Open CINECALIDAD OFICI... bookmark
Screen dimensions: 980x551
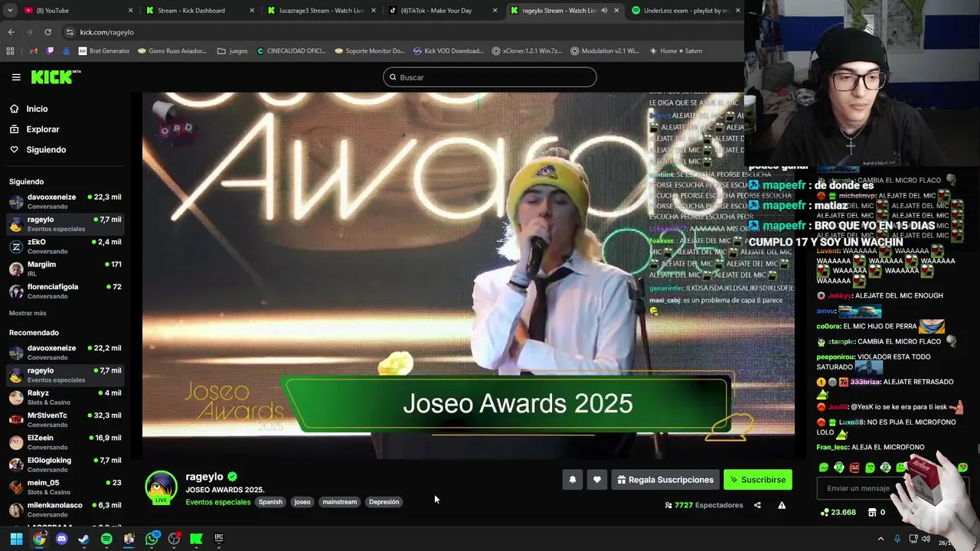point(291,51)
